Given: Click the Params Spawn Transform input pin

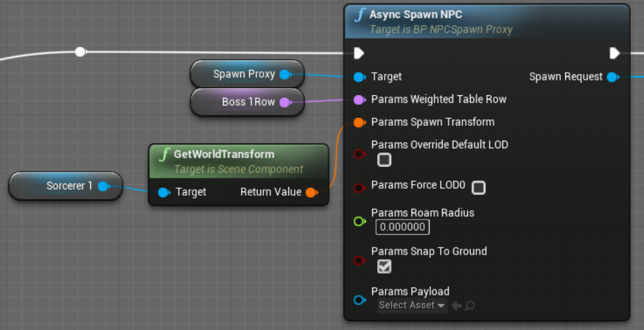Looking at the screenshot, I should [359, 122].
